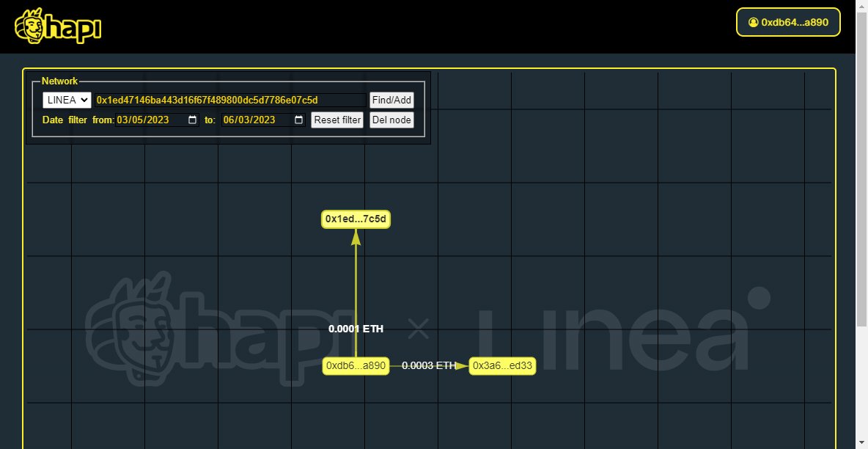868x449 pixels.
Task: Select node 0x3a6...ed33 in the graph
Action: click(x=503, y=366)
